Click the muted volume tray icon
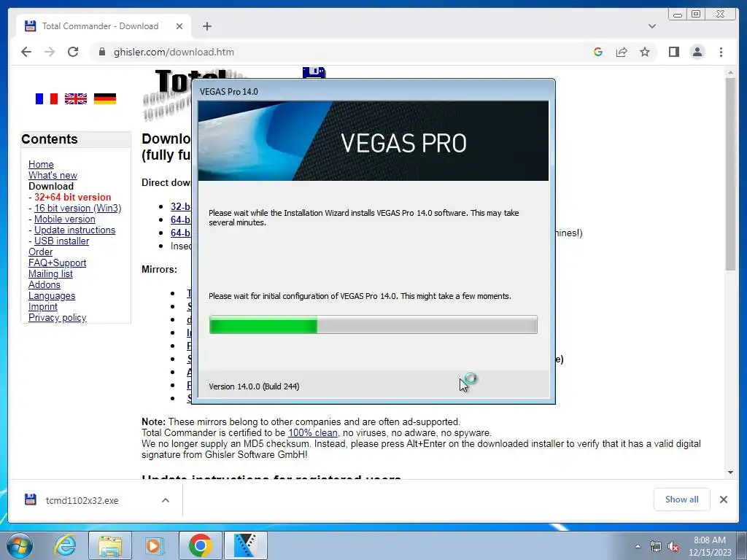 [673, 547]
